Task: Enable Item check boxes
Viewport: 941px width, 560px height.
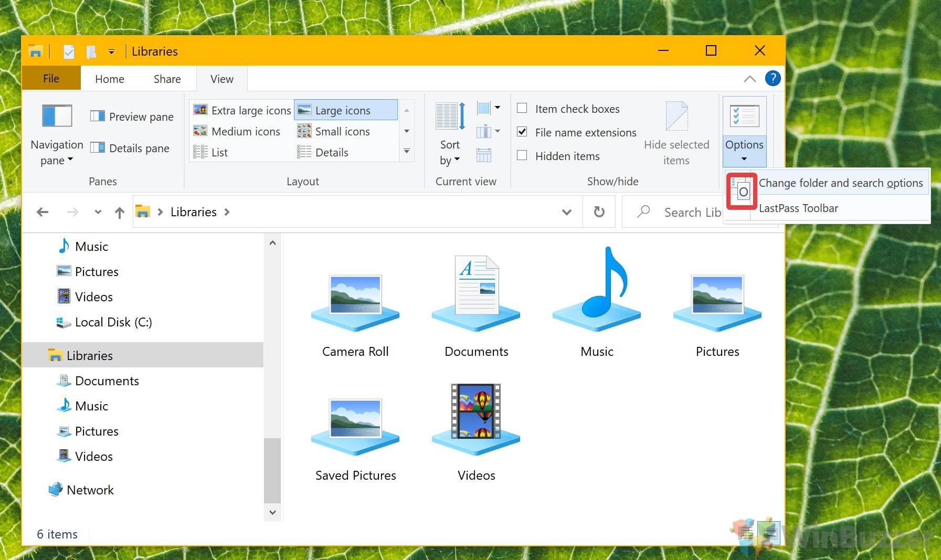Action: tap(522, 109)
